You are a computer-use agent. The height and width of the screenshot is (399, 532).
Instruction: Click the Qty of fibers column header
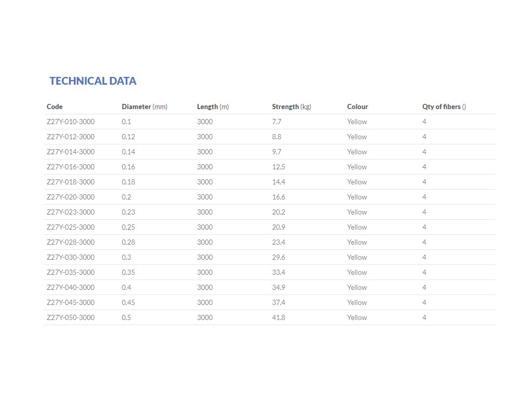pos(444,107)
